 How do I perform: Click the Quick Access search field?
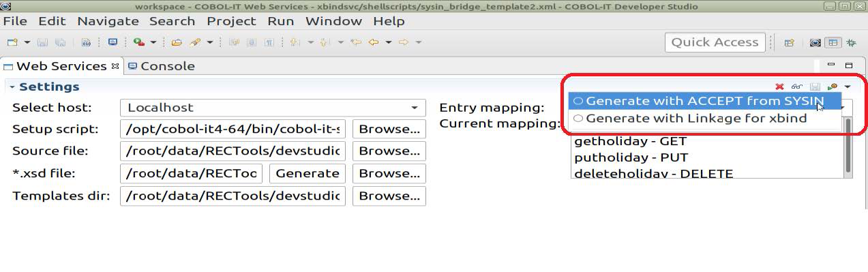(x=715, y=42)
